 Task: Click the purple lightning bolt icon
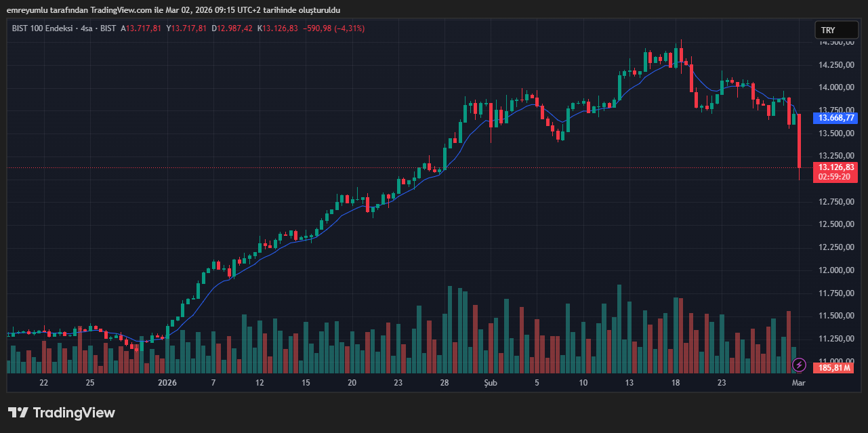[800, 365]
